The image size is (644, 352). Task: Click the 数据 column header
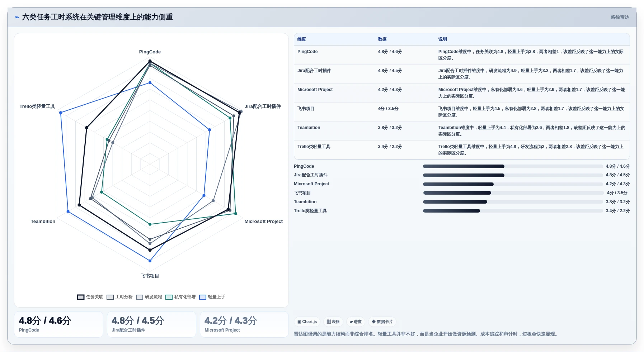[x=382, y=39]
